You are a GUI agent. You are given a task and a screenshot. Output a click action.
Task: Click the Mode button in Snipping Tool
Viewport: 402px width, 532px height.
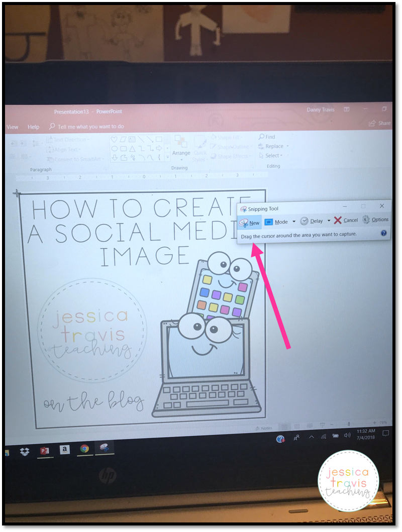276,222
